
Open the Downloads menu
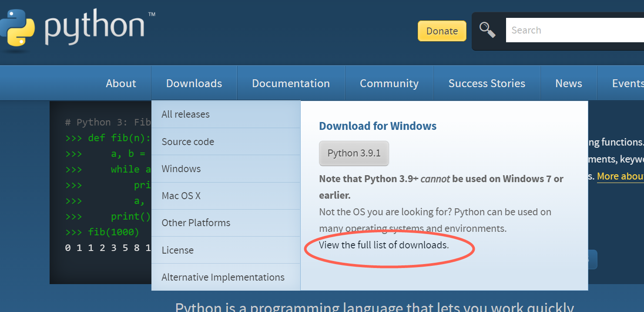click(x=194, y=83)
